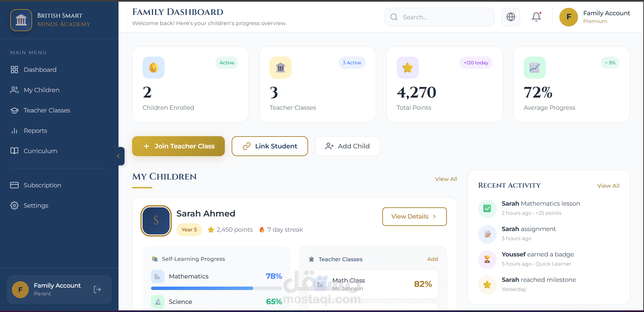Go to My Children in the sidebar
This screenshot has height=312, width=644.
coord(59,90)
